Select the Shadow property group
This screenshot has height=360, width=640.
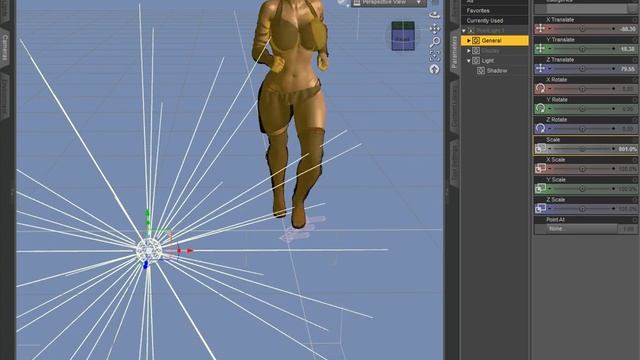pyautogui.click(x=497, y=71)
